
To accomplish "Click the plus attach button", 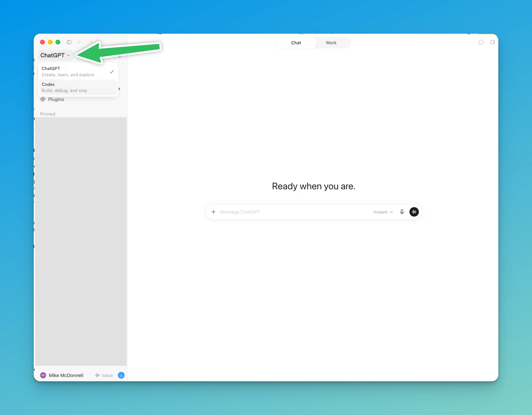I will 213,212.
